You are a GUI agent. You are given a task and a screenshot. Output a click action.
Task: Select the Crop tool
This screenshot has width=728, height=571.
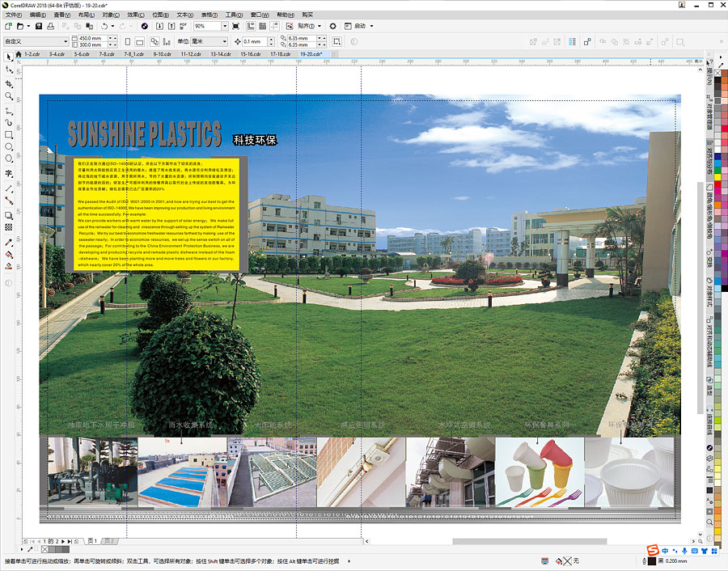9,83
